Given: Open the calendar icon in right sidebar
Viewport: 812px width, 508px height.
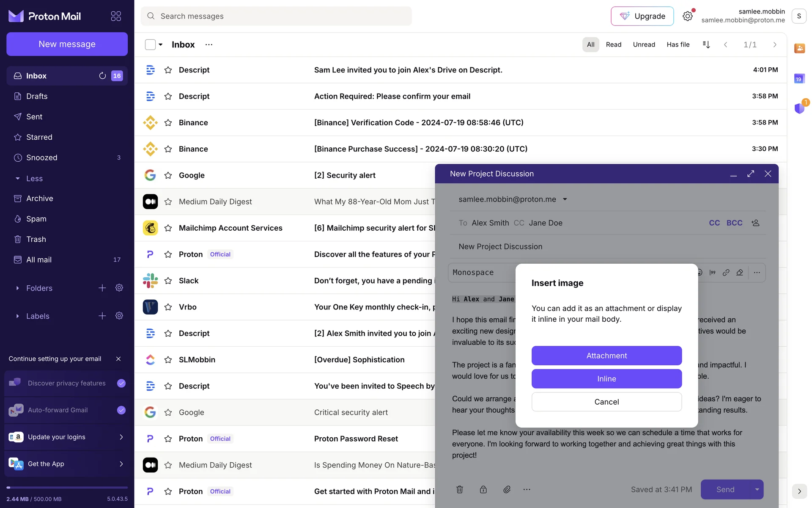Looking at the screenshot, I should click(799, 79).
